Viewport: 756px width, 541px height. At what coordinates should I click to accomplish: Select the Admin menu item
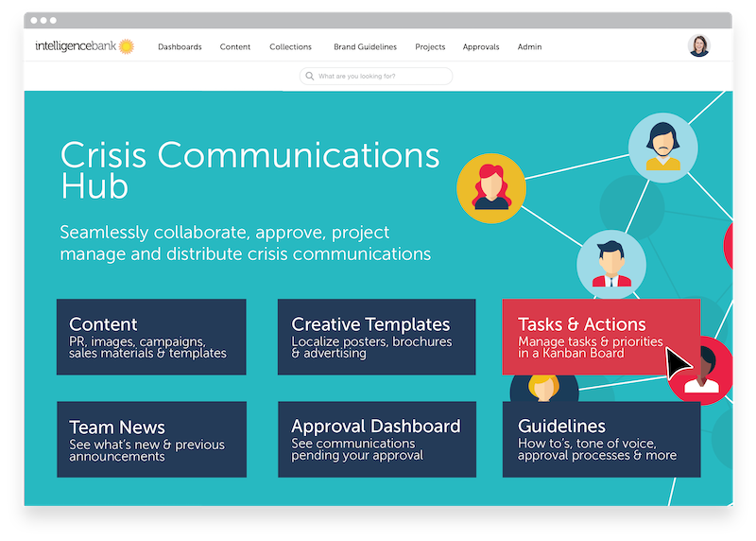[x=529, y=46]
